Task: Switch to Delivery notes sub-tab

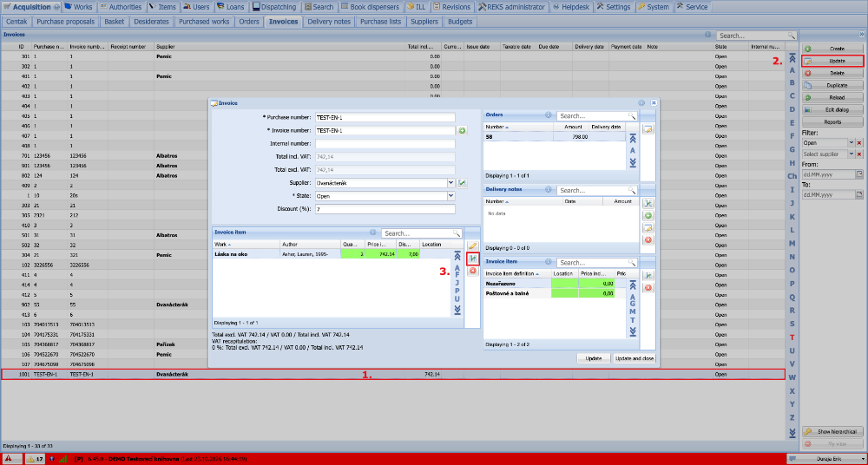Action: [x=329, y=23]
